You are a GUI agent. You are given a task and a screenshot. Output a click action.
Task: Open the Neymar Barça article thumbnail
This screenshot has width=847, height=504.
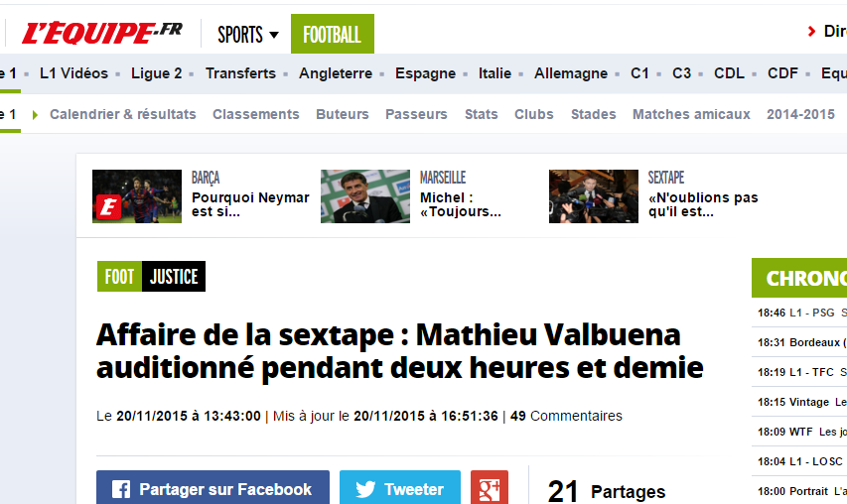tap(137, 196)
